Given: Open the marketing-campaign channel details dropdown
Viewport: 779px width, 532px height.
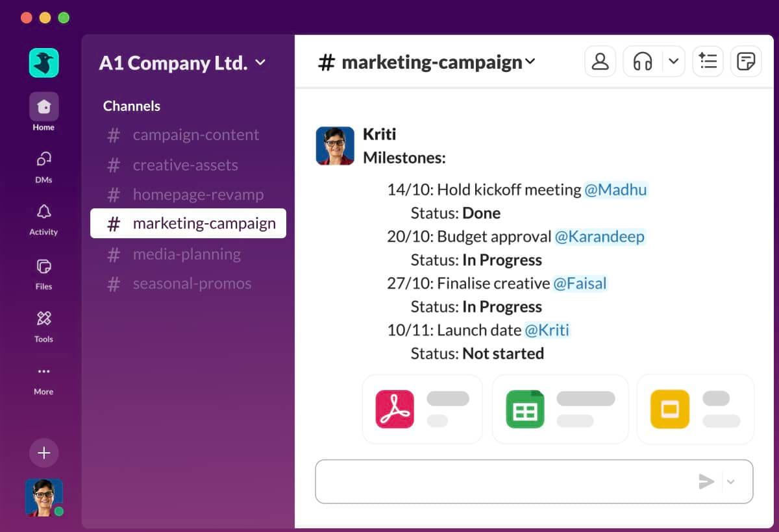Looking at the screenshot, I should point(531,62).
